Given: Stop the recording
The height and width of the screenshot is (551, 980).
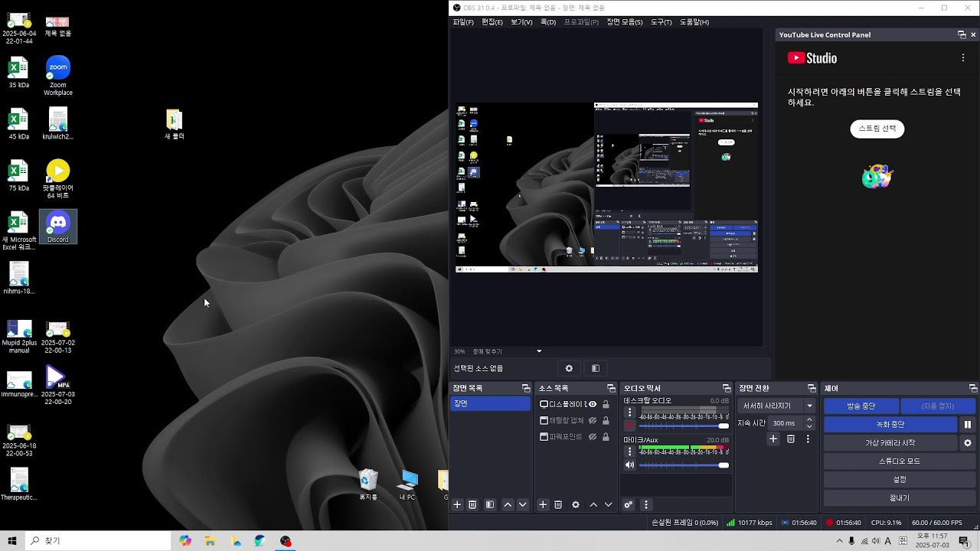Looking at the screenshot, I should click(890, 425).
